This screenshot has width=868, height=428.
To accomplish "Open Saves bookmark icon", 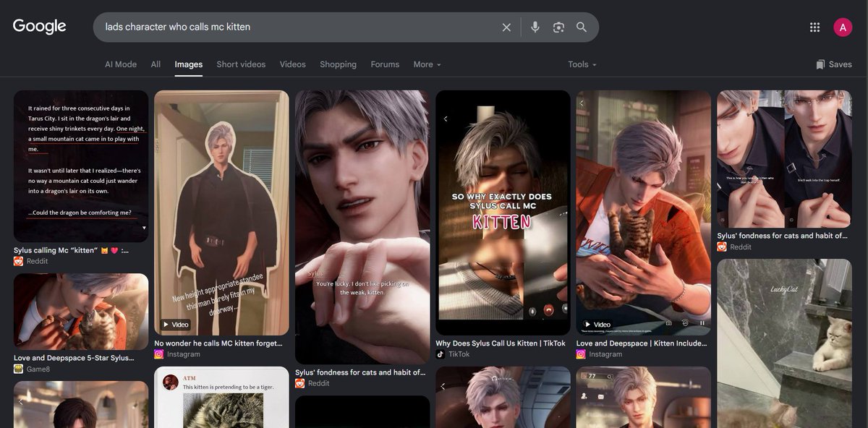I will (x=820, y=64).
